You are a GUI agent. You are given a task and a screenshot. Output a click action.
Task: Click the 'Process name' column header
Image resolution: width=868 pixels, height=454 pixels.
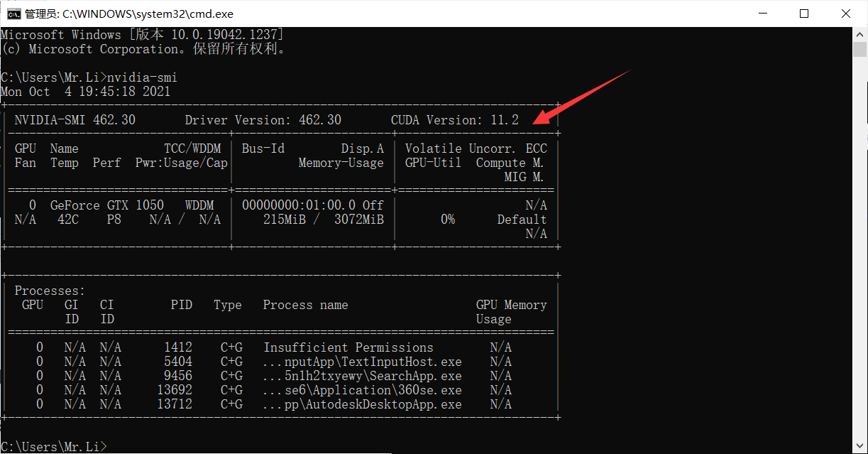point(306,305)
